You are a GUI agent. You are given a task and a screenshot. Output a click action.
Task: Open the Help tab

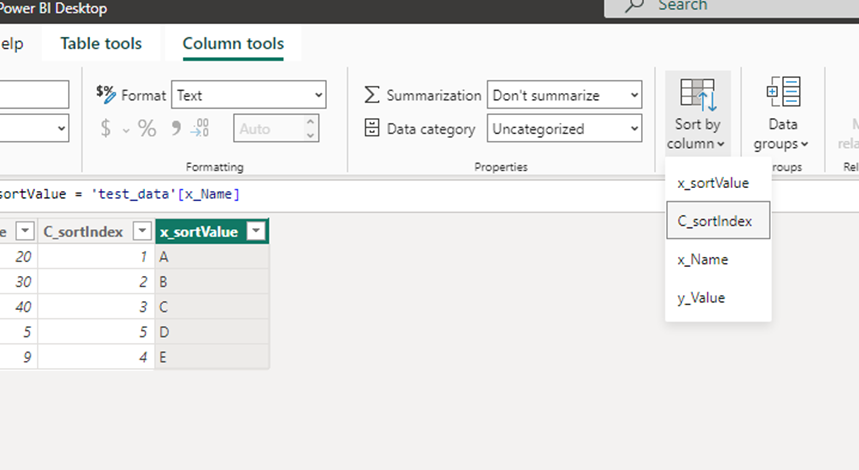click(x=12, y=43)
